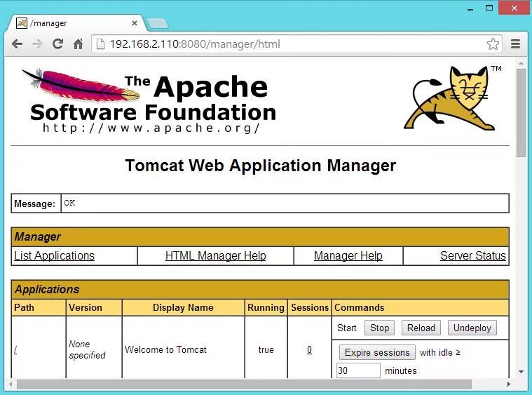532x395 pixels.
Task: Click the 'Message:' label
Action: (x=34, y=203)
